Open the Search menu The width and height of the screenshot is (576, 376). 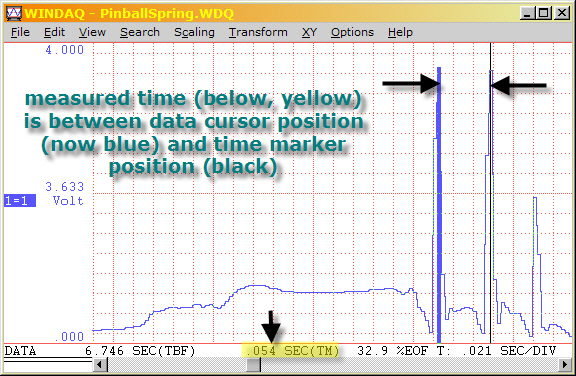(x=140, y=32)
